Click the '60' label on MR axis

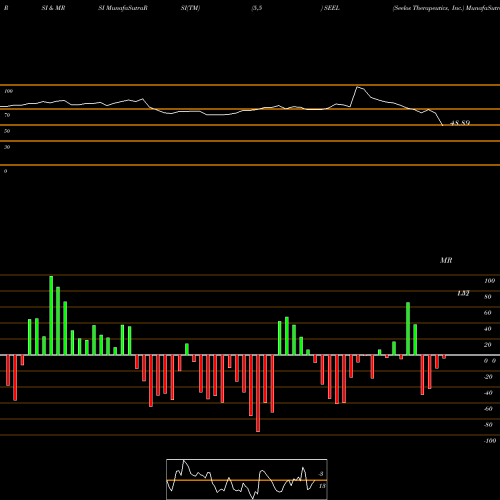[x=488, y=313]
